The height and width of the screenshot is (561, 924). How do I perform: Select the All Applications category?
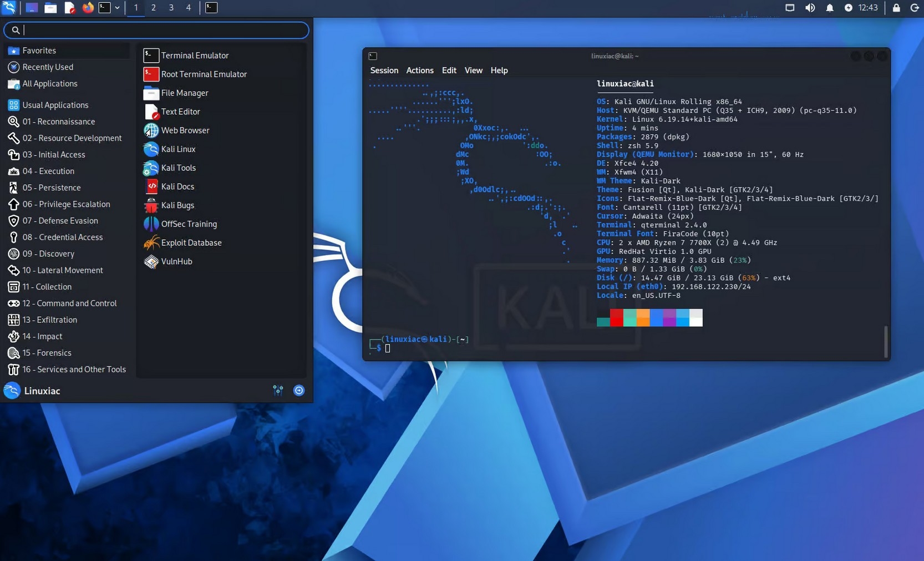67,84
